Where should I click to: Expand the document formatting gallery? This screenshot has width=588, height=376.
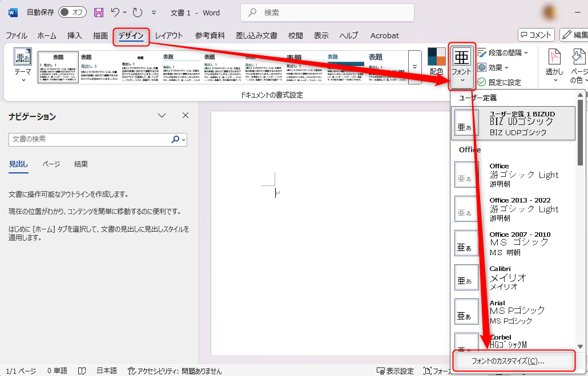pyautogui.click(x=414, y=67)
